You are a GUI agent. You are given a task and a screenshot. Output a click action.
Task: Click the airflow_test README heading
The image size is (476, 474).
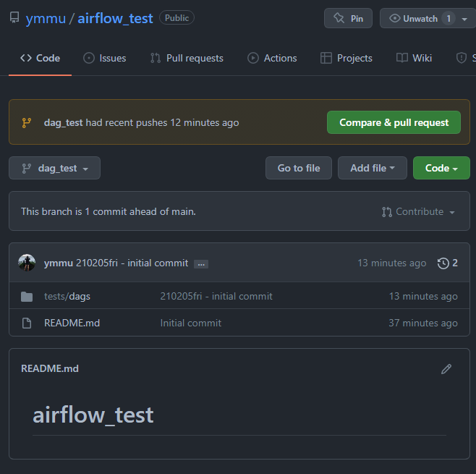[93, 415]
